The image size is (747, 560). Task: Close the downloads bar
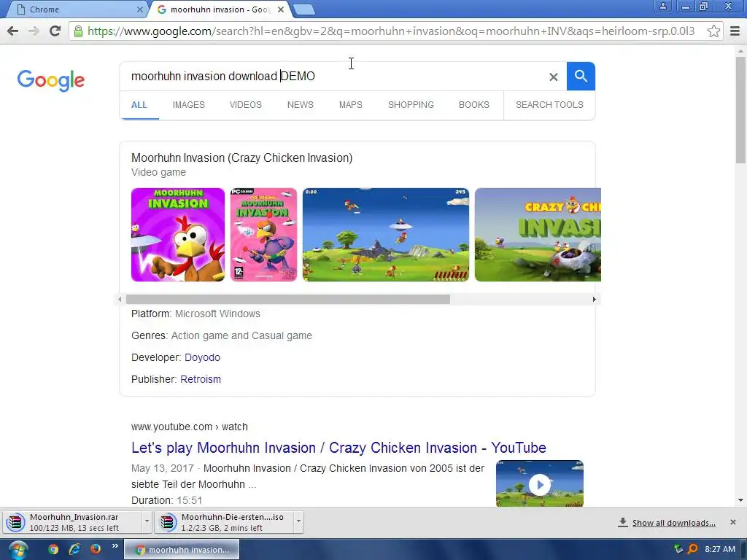tap(732, 522)
